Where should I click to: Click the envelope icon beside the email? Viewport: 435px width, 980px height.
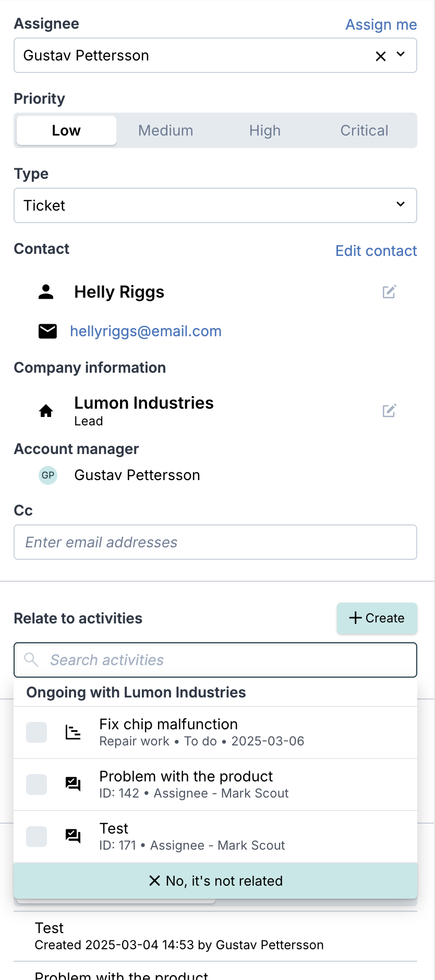(47, 331)
